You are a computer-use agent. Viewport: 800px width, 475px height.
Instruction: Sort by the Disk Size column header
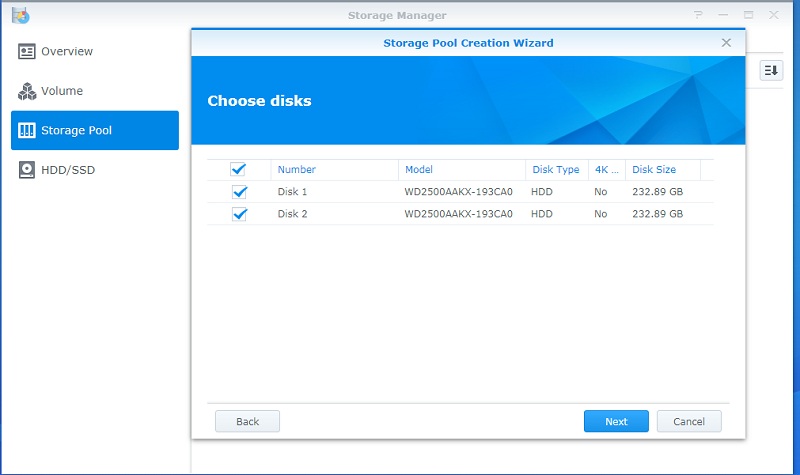point(663,169)
